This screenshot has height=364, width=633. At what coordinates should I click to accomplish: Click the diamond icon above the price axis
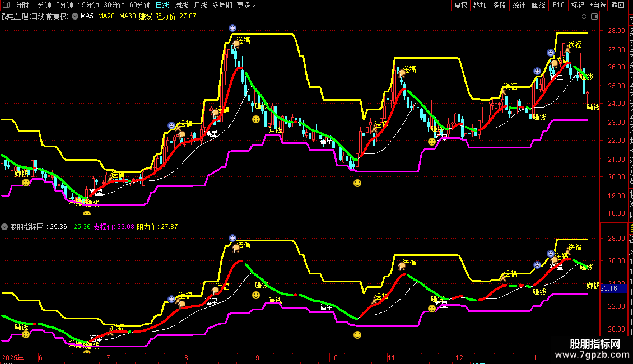click(x=584, y=17)
